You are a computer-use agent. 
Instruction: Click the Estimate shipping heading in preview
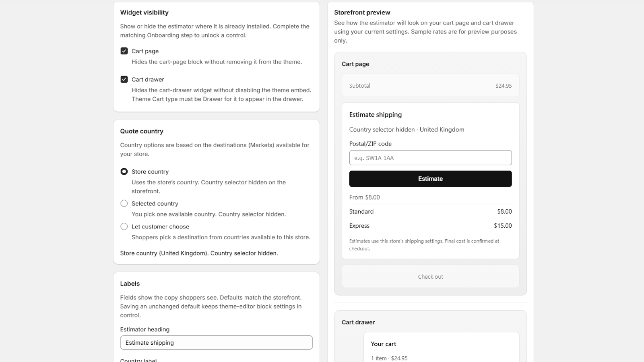375,115
